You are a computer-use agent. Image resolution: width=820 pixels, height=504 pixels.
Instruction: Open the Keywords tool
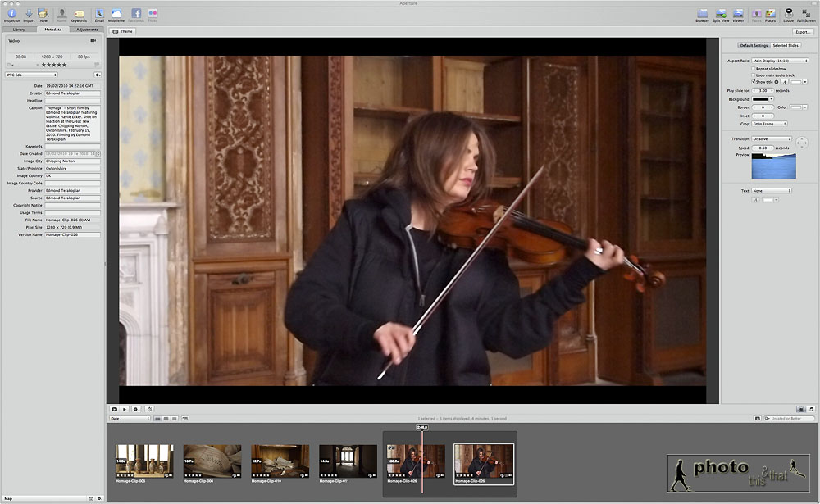(78, 13)
